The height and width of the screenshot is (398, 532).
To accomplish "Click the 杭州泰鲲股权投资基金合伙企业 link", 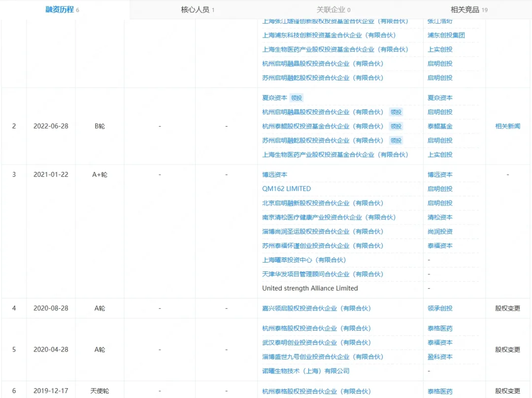I will pos(323,126).
